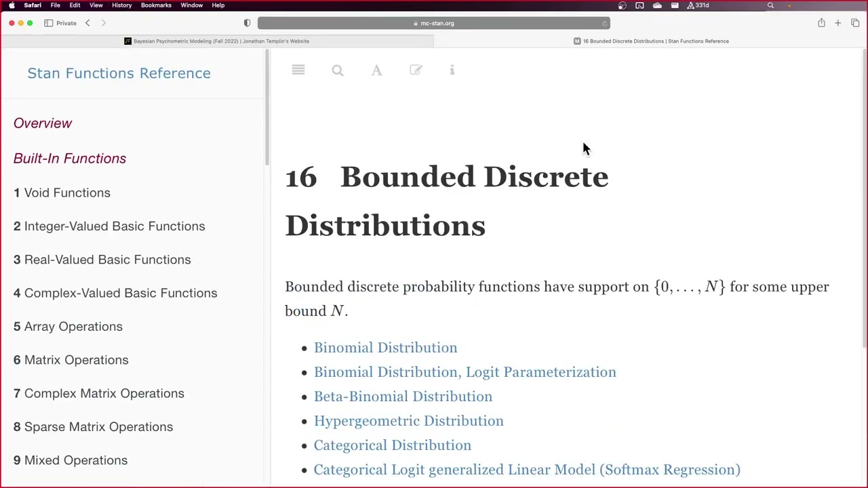Toggle the bookdown sidebar menu icon

[x=298, y=70]
